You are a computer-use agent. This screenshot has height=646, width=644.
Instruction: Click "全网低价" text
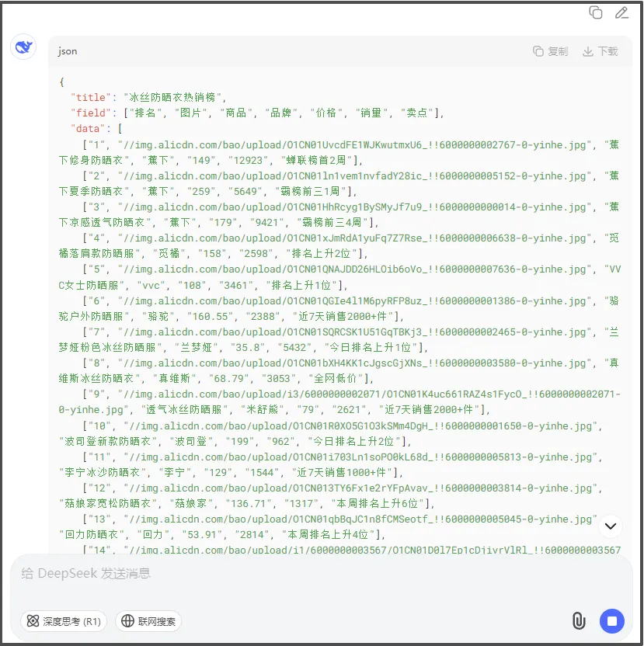pyautogui.click(x=336, y=378)
